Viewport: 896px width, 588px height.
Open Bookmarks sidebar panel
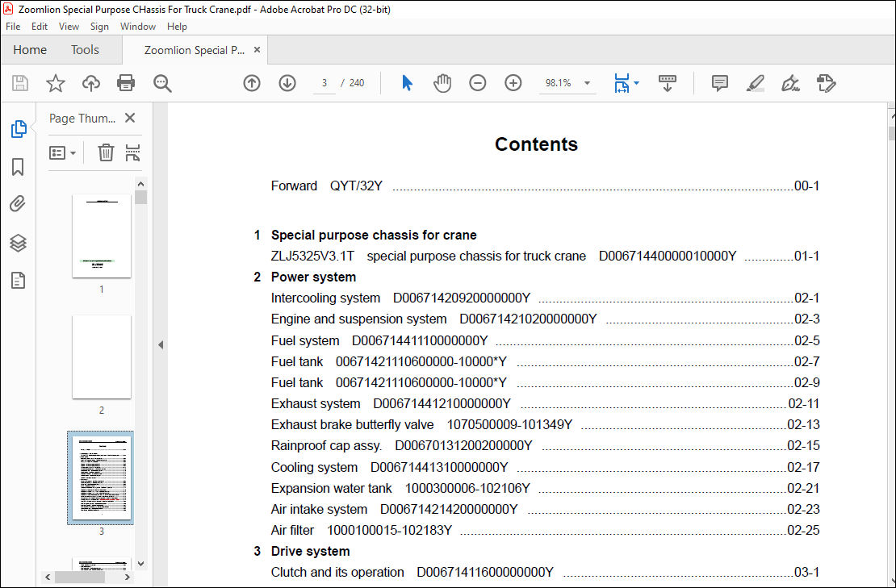click(x=19, y=167)
